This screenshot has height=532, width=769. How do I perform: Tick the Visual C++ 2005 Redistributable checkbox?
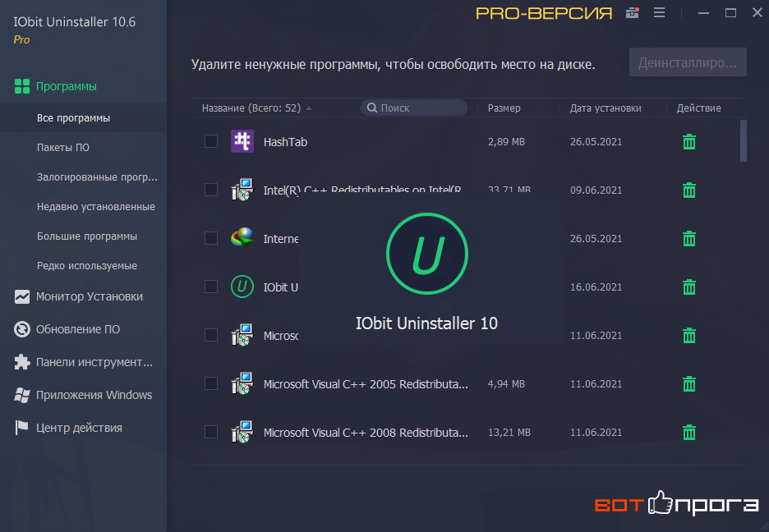tap(211, 383)
